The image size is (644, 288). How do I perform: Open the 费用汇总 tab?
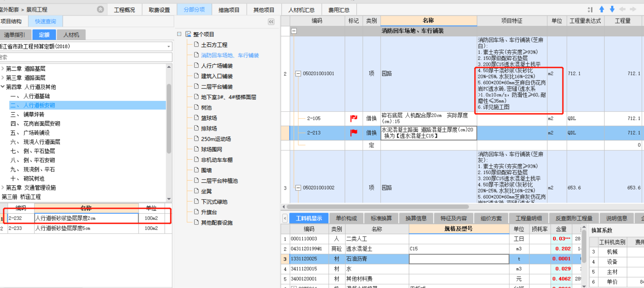point(339,10)
